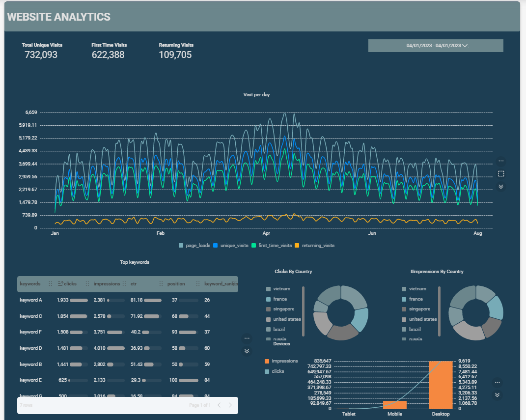Viewport: 526px width, 420px height.
Task: Open more options menu beside Visit per day chart
Action: point(501,161)
